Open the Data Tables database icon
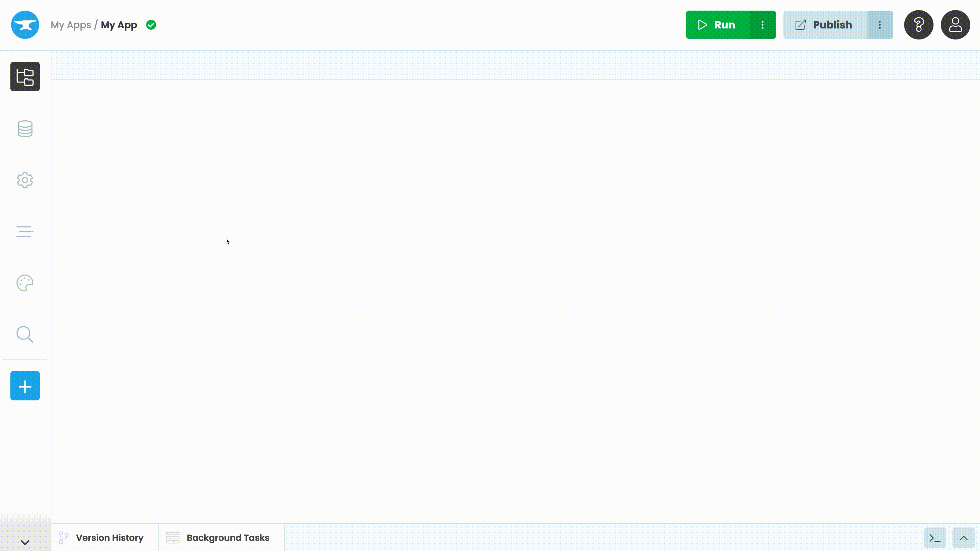The image size is (980, 551). pyautogui.click(x=25, y=129)
